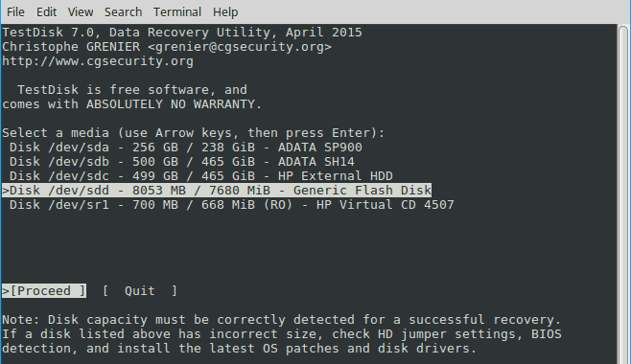Select disk /dev/sr1 HP Virtual CD

(231, 204)
